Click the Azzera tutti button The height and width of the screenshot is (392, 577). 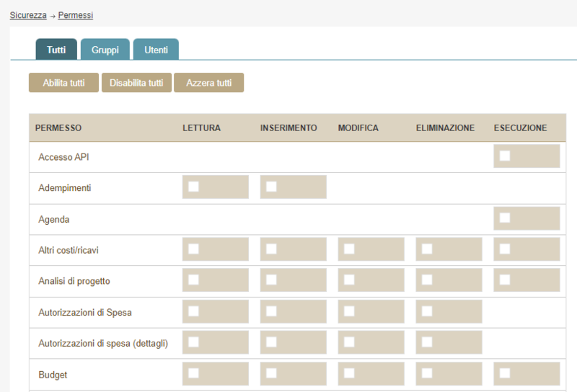point(208,83)
